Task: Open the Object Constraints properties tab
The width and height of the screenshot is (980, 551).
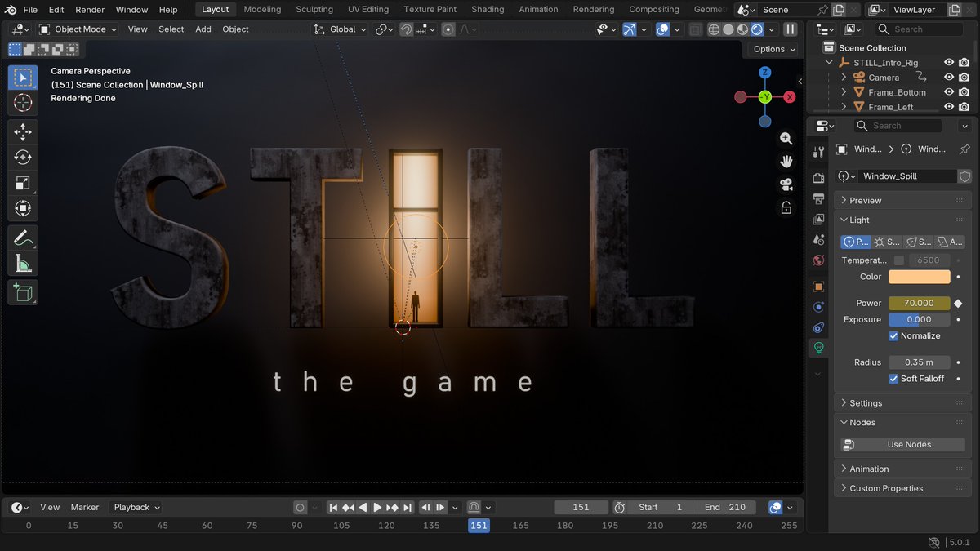Action: click(x=818, y=327)
